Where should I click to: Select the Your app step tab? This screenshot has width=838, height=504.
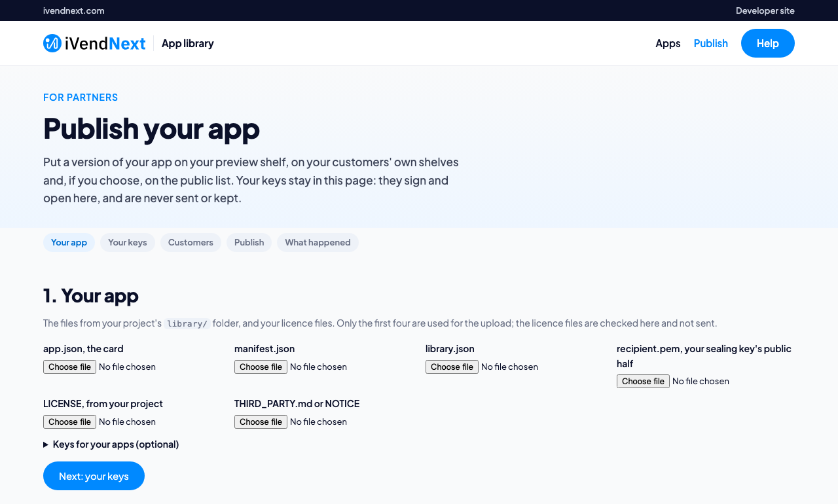click(x=69, y=242)
